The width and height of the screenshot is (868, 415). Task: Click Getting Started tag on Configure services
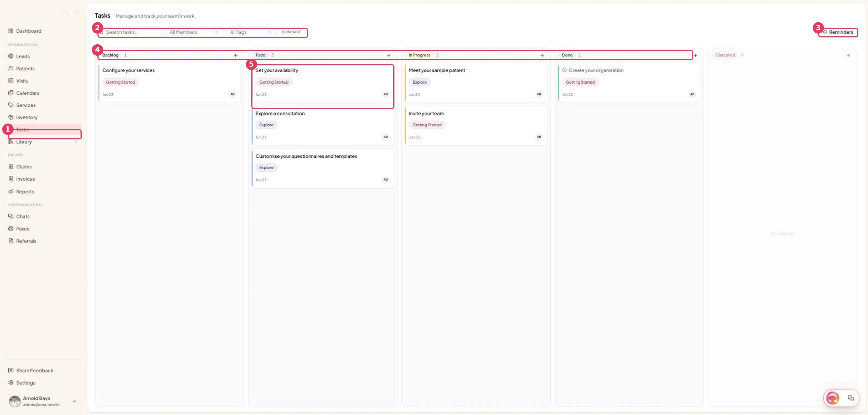pyautogui.click(x=120, y=82)
